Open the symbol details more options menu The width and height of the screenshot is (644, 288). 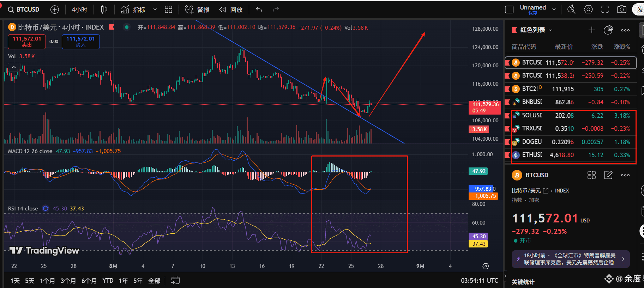tap(625, 175)
